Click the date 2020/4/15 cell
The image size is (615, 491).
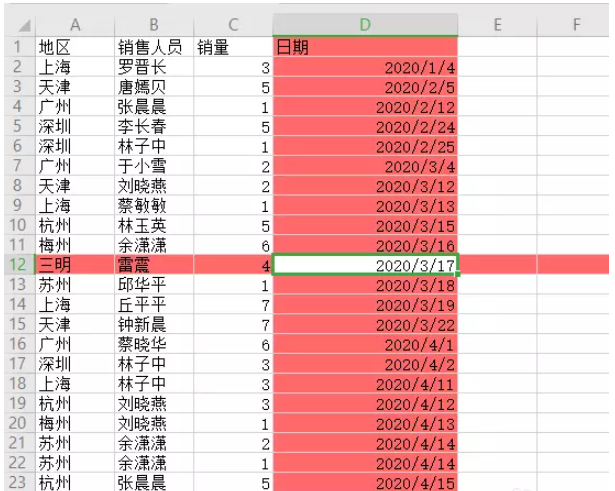(x=365, y=482)
